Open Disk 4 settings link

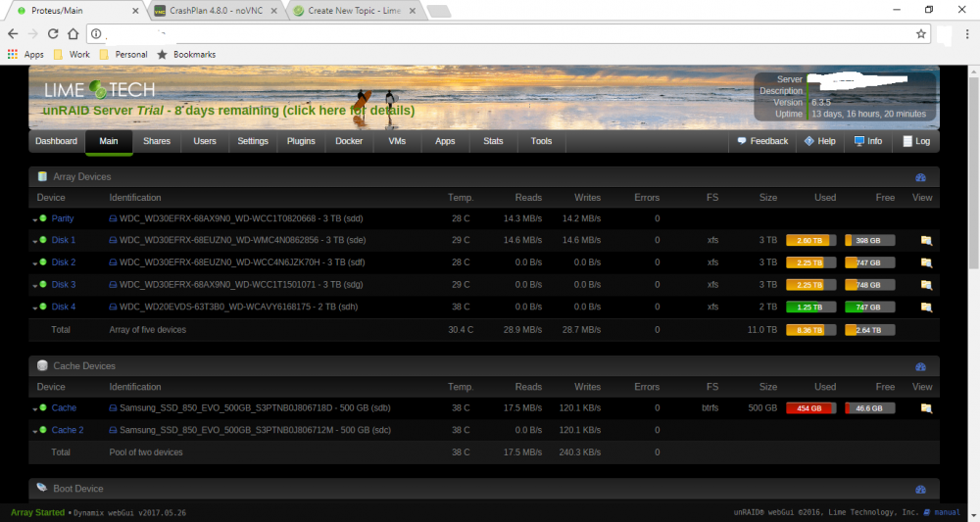(x=63, y=307)
